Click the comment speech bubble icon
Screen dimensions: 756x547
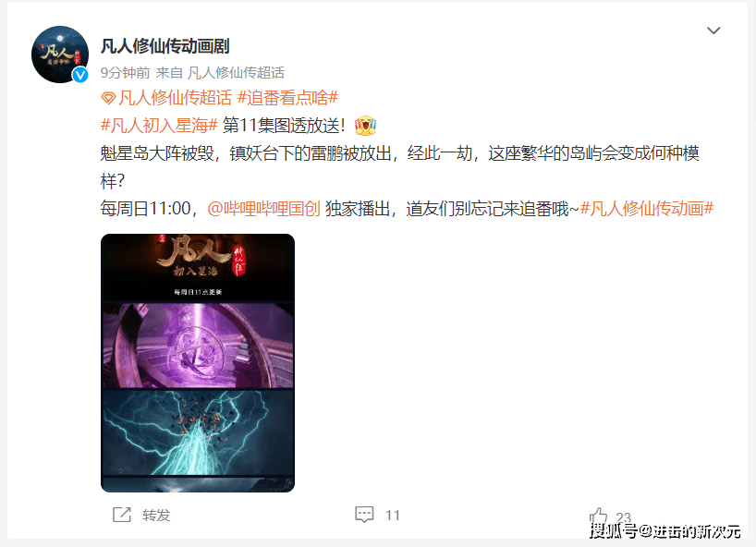point(364,515)
